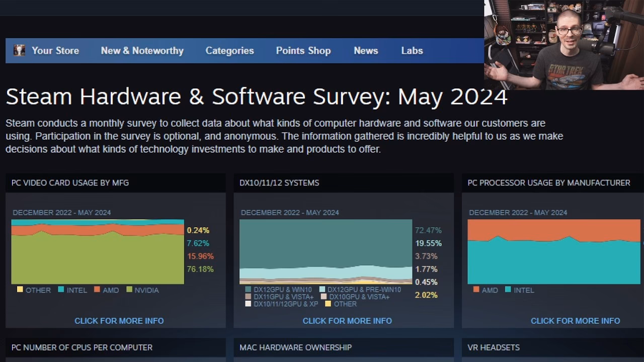The image size is (644, 362).
Task: Click the video card usage area chart
Action: [x=98, y=251]
